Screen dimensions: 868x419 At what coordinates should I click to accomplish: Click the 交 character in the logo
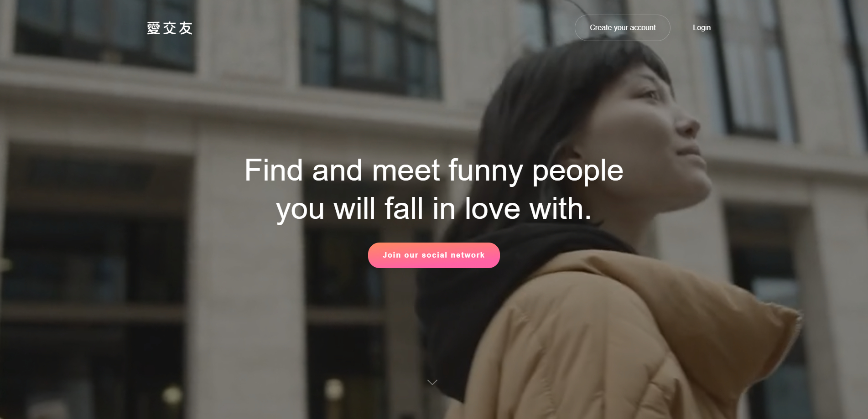click(170, 28)
